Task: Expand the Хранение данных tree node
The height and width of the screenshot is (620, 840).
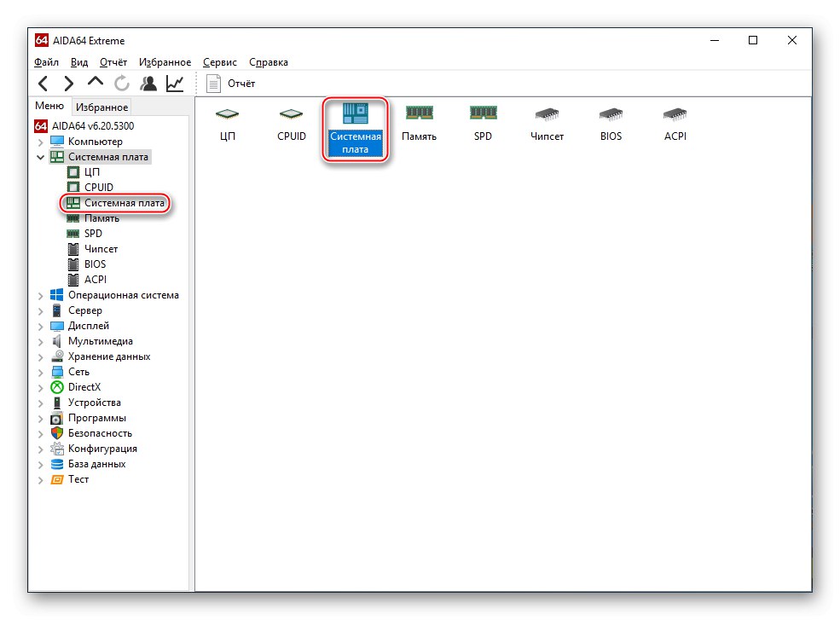Action: (40, 357)
